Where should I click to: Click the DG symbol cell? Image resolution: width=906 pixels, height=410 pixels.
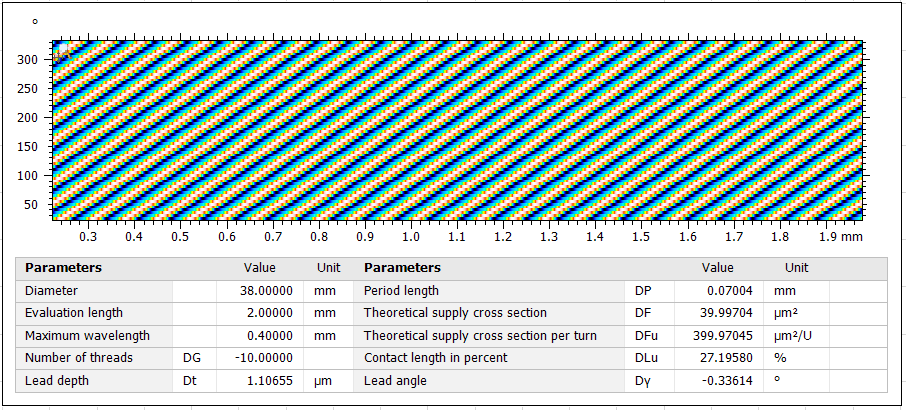pos(192,357)
